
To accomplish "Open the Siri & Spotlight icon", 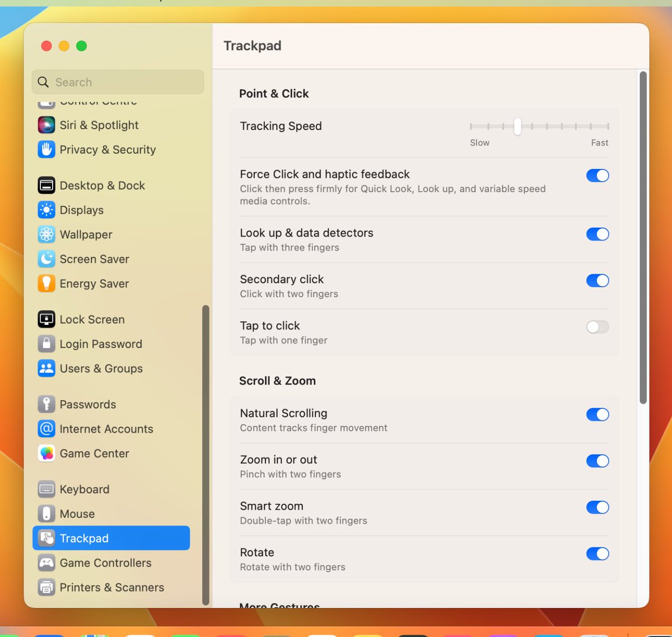I will [x=46, y=125].
